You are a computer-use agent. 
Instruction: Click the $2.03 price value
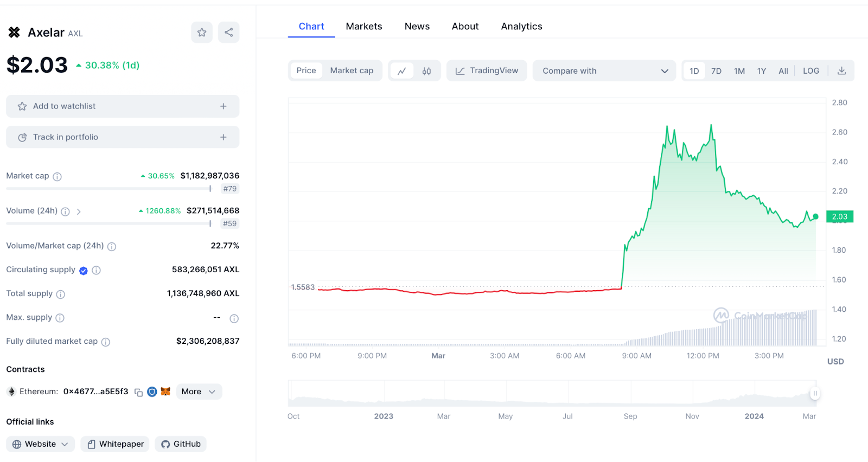pos(37,65)
